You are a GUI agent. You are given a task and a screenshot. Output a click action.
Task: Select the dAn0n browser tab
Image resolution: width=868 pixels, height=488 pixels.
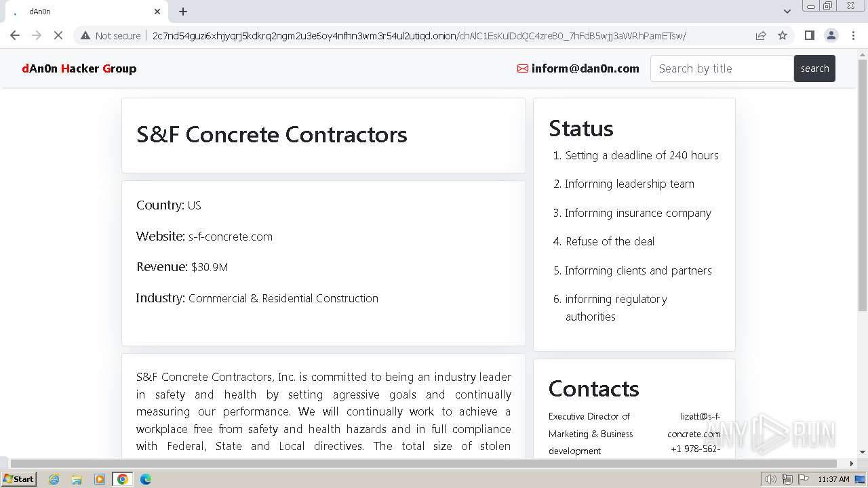coord(85,12)
